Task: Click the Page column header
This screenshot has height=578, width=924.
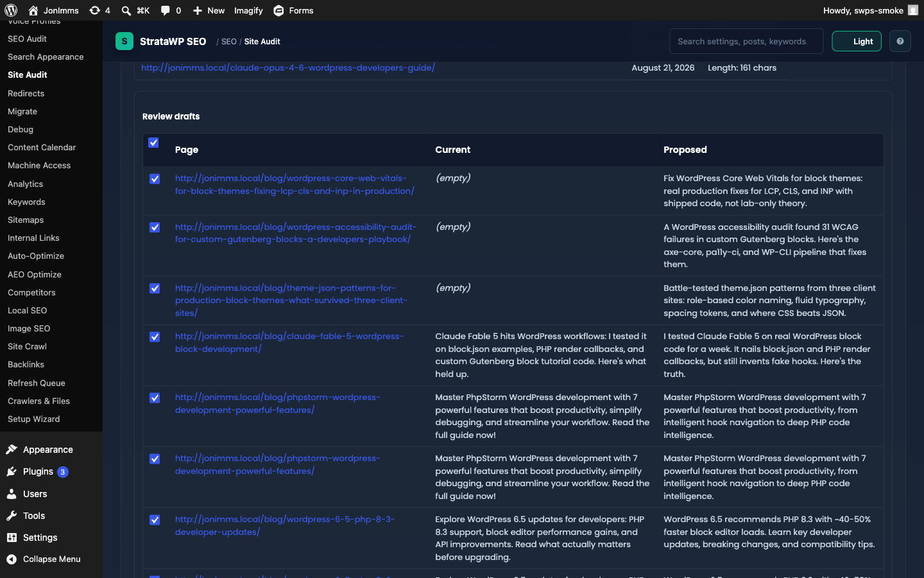Action: tap(187, 150)
